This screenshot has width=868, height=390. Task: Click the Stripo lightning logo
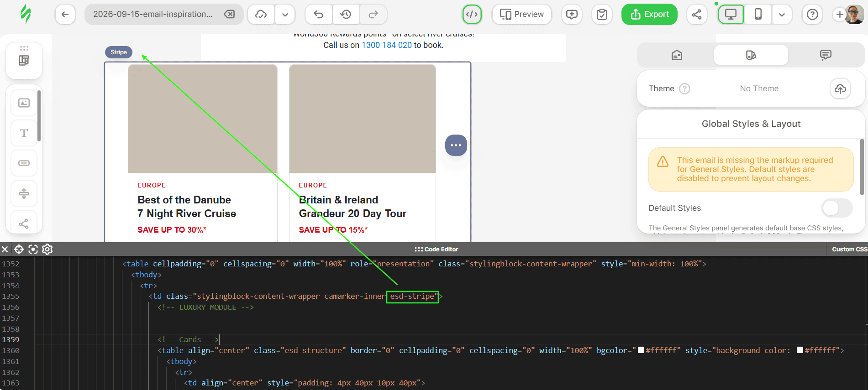[26, 14]
